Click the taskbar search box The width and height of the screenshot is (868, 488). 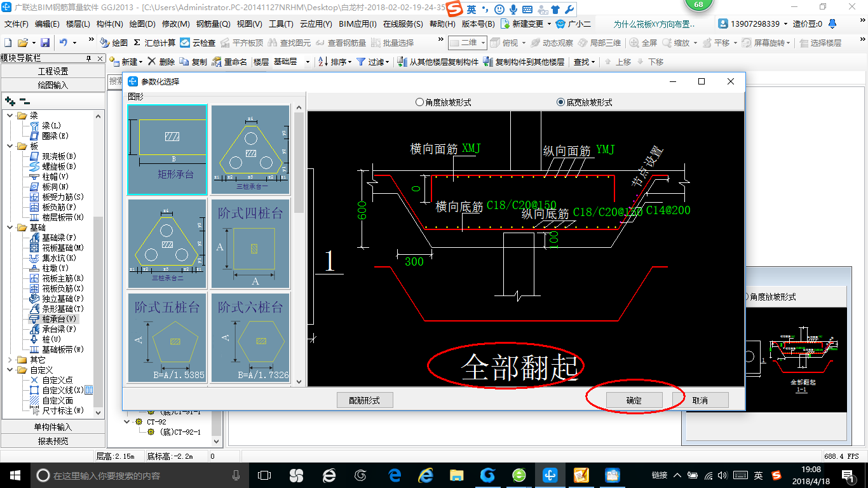click(140, 475)
